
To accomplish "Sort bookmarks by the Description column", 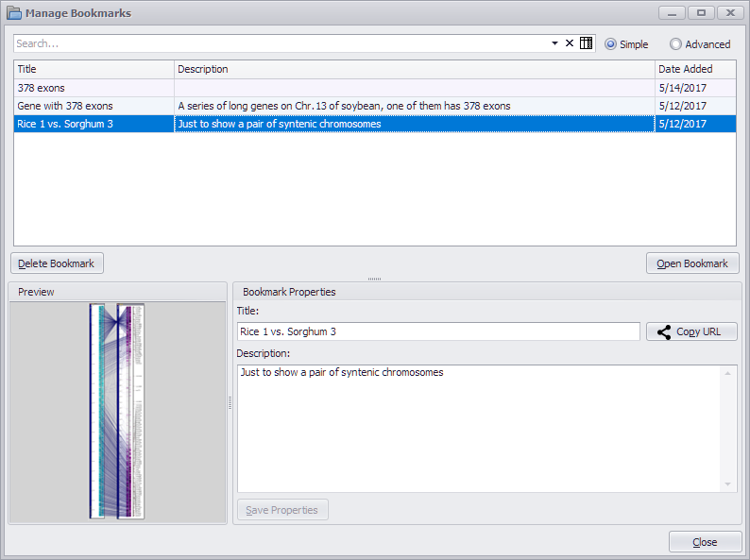I will [x=414, y=69].
